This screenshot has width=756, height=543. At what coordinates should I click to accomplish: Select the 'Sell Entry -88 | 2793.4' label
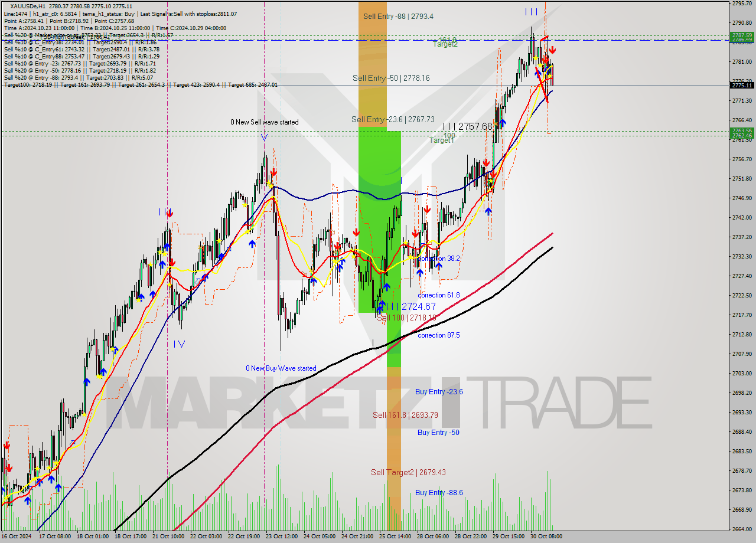pyautogui.click(x=397, y=17)
